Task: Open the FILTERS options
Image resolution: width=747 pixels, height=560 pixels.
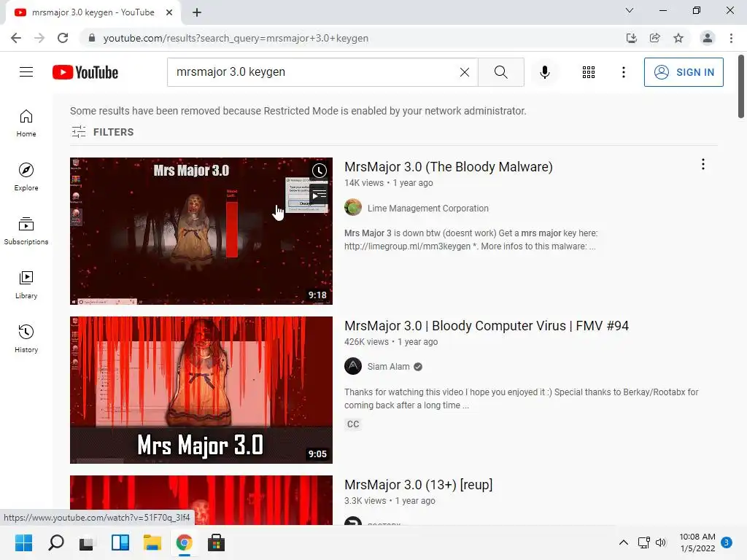Action: (102, 132)
